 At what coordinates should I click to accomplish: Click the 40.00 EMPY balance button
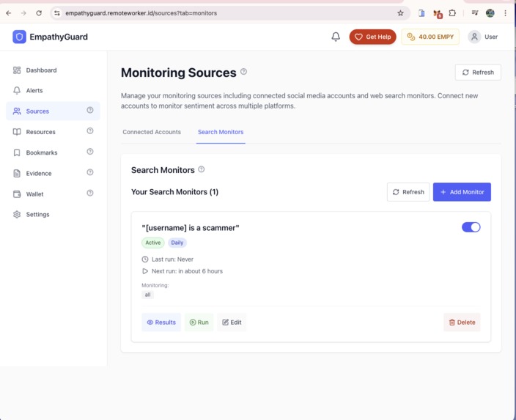click(x=430, y=37)
